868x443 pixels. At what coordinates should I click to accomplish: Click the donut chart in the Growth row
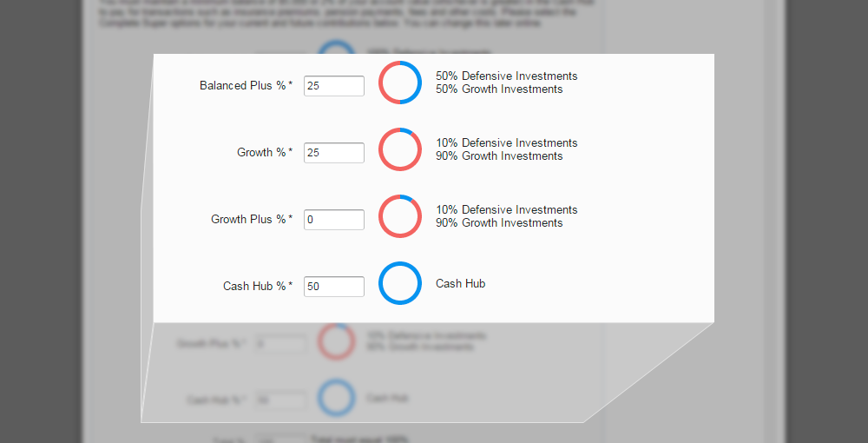tap(400, 149)
